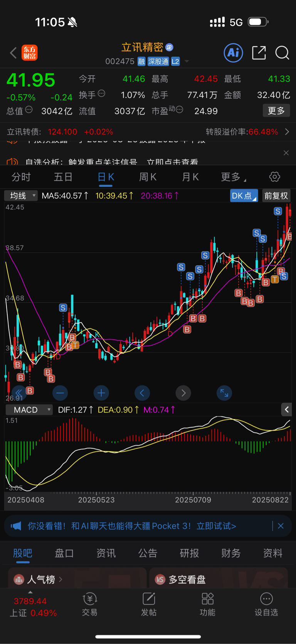Tap the share export icon
The image size is (296, 644).
[x=259, y=52]
